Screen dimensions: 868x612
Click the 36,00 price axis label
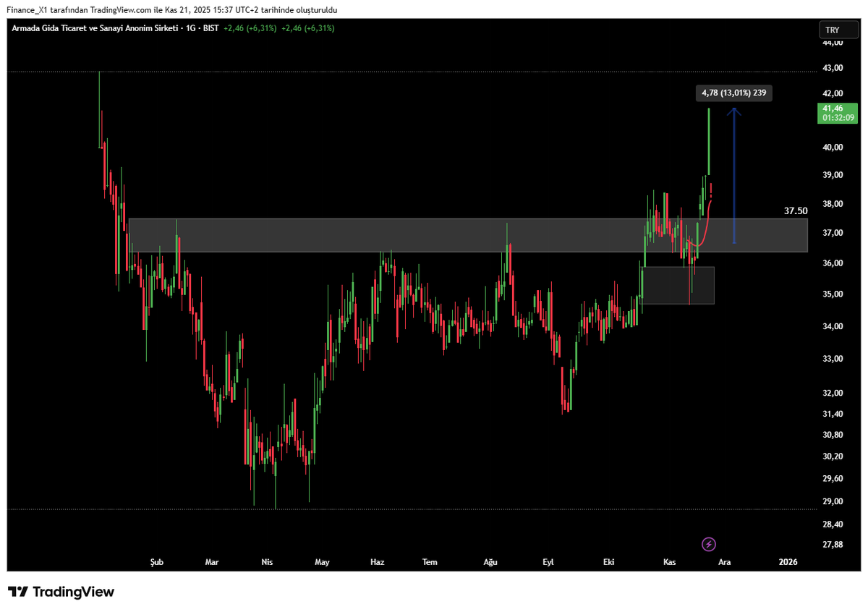(833, 263)
